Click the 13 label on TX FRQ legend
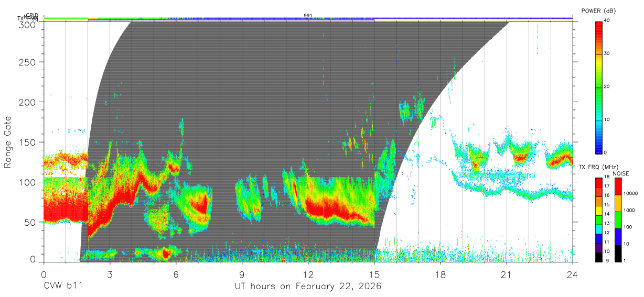 pos(607,223)
